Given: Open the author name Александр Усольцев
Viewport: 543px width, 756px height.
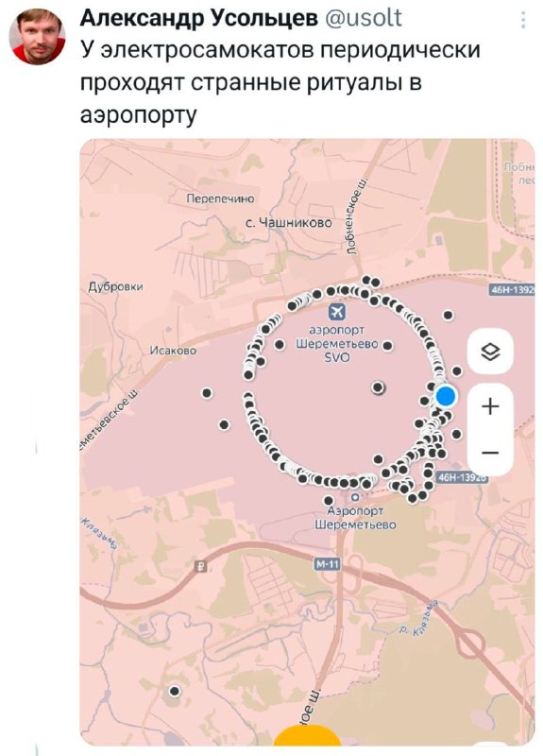Looking at the screenshot, I should point(198,18).
